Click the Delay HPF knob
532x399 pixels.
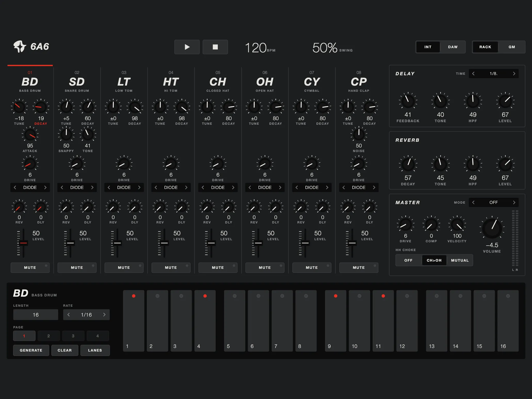tap(473, 101)
